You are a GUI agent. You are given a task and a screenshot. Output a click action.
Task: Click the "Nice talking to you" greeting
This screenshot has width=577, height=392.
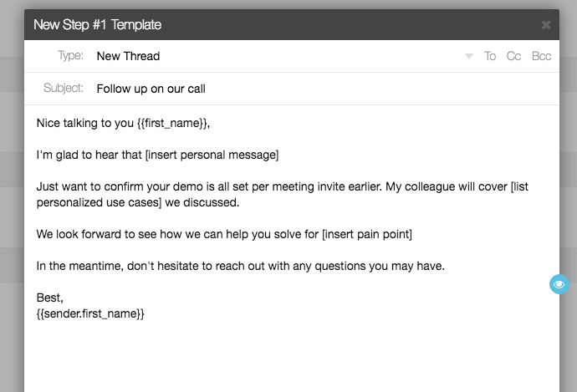pos(85,124)
